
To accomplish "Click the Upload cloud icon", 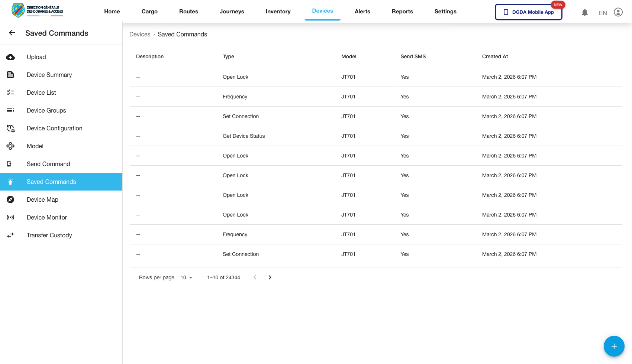I will coord(10,57).
